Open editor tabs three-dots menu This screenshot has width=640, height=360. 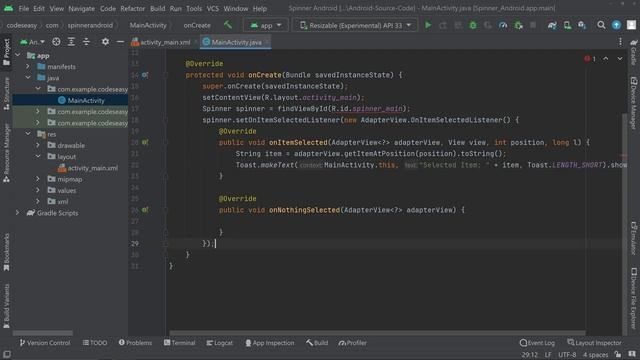(x=620, y=42)
